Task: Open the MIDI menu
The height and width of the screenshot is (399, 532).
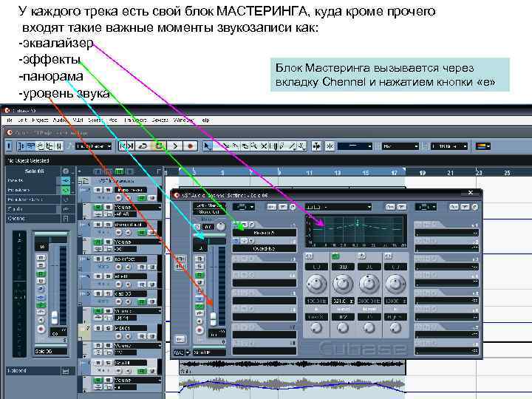Action: click(78, 120)
